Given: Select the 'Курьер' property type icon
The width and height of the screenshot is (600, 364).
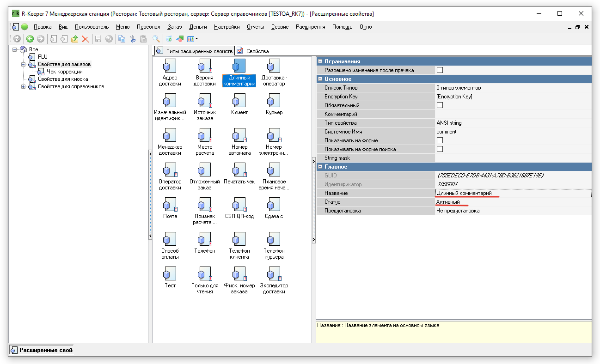Looking at the screenshot, I should click(274, 100).
